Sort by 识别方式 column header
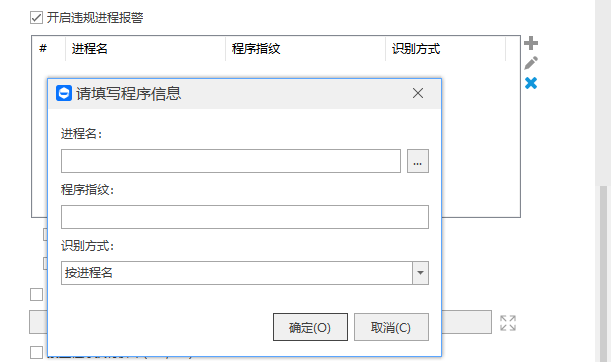This screenshot has width=611, height=362. [445, 49]
